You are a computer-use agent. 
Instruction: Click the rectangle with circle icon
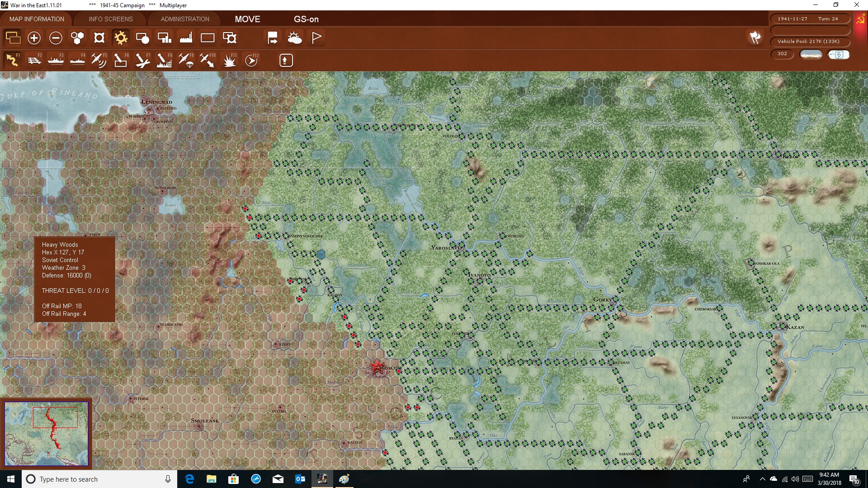tap(142, 38)
